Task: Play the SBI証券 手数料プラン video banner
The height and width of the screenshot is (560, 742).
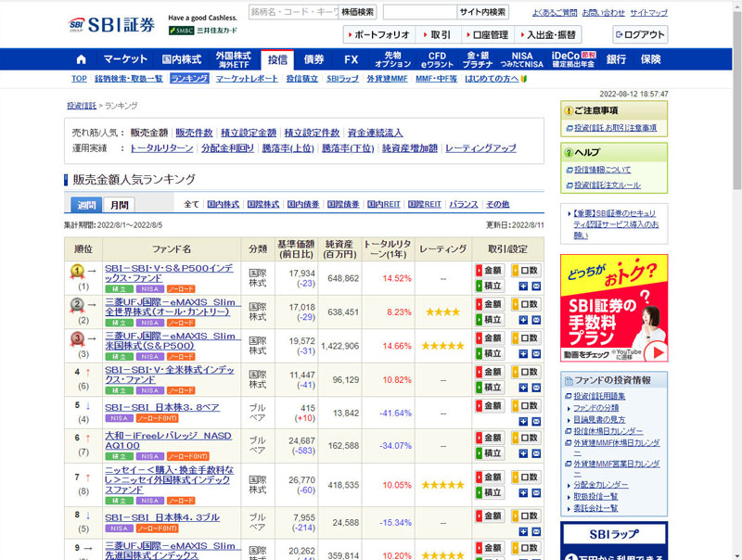Action: tap(613, 309)
